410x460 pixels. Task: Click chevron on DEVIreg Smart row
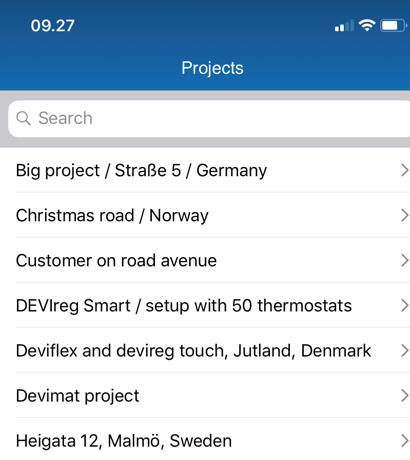[x=404, y=305]
